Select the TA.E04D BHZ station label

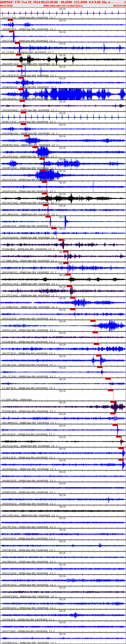(x=9, y=411)
